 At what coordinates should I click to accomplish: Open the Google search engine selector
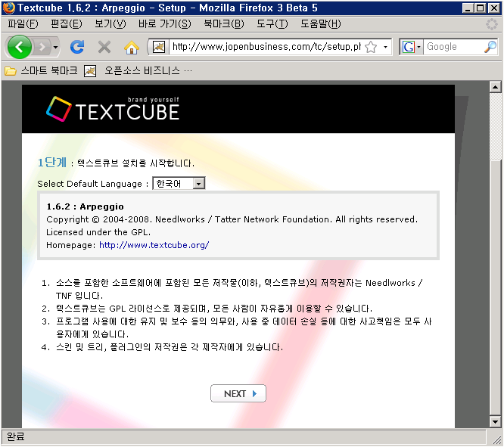pyautogui.click(x=412, y=47)
